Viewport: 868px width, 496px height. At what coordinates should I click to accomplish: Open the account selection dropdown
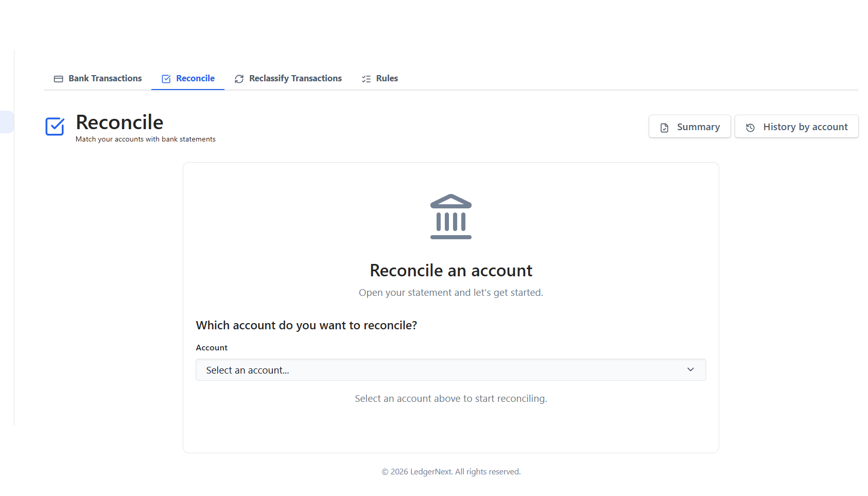click(x=450, y=369)
